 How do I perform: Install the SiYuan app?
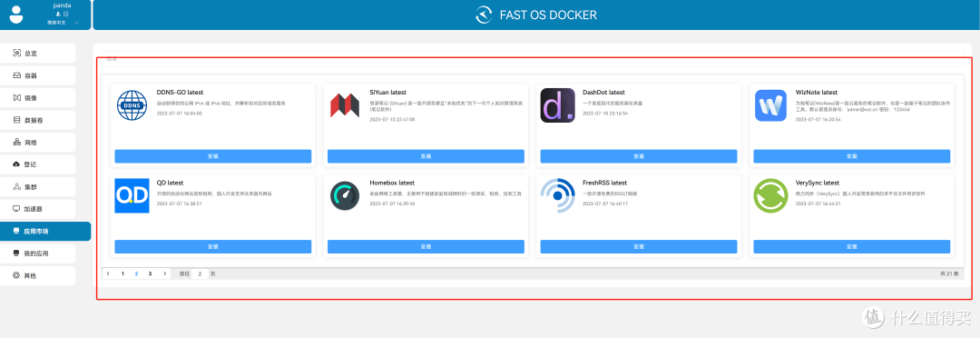coord(426,156)
